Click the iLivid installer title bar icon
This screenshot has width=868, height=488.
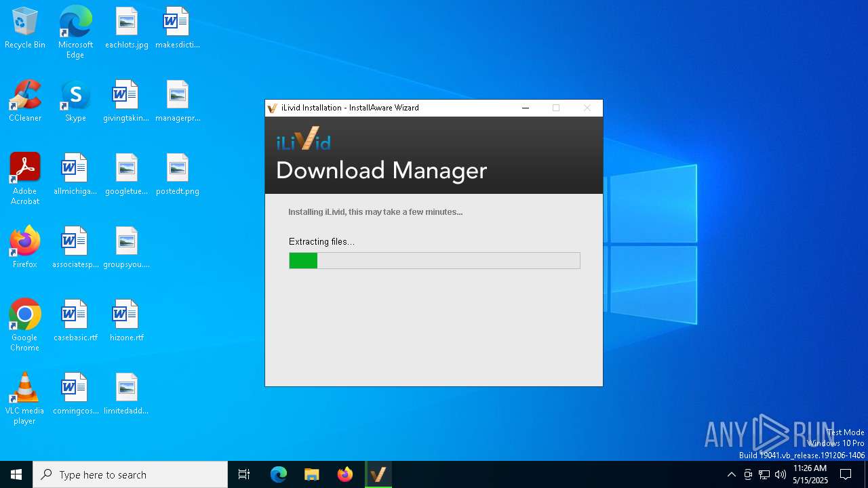(273, 108)
